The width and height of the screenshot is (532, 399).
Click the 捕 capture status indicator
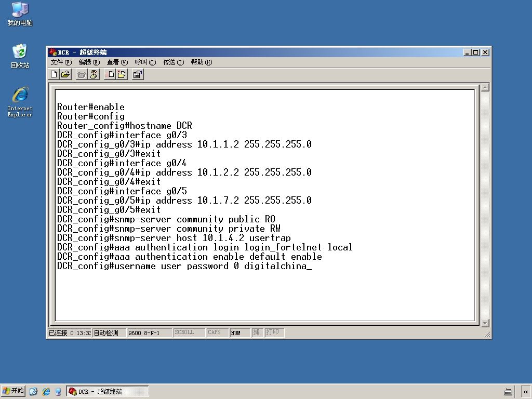pos(257,333)
